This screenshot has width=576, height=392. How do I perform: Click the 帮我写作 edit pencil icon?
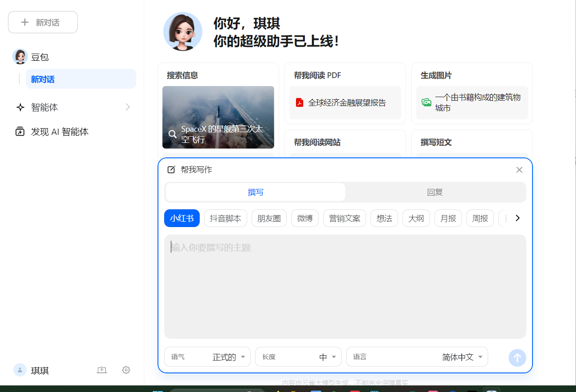pos(171,169)
